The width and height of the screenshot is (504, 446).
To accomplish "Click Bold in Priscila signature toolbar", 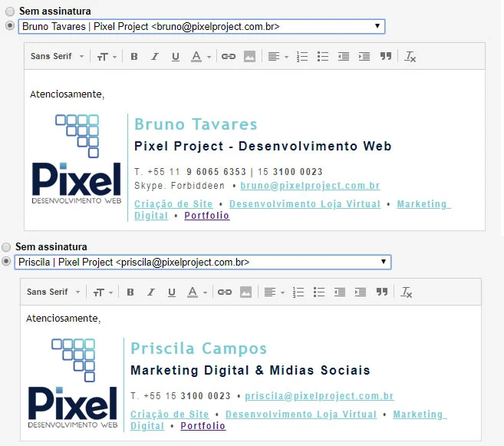I will point(130,292).
